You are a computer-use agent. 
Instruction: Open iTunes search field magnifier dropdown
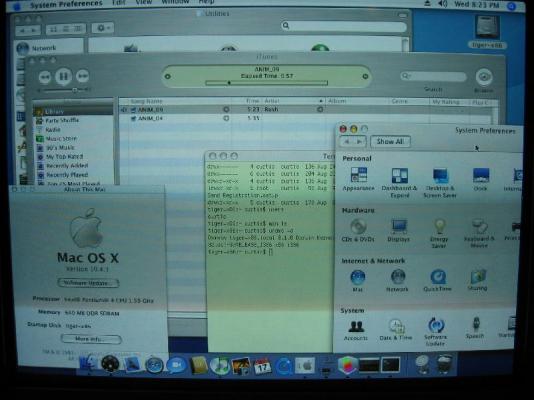tap(406, 76)
